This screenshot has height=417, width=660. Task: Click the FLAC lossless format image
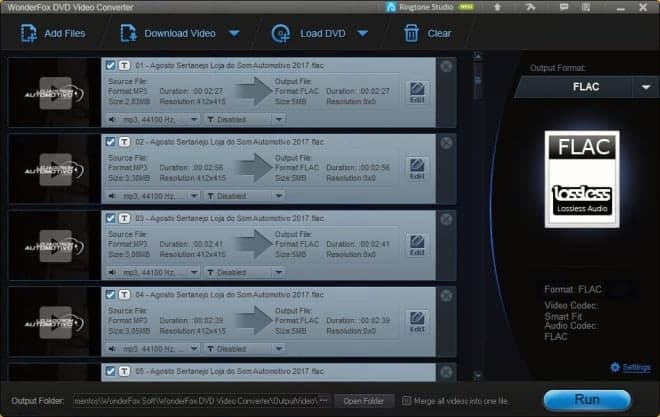[x=582, y=179]
